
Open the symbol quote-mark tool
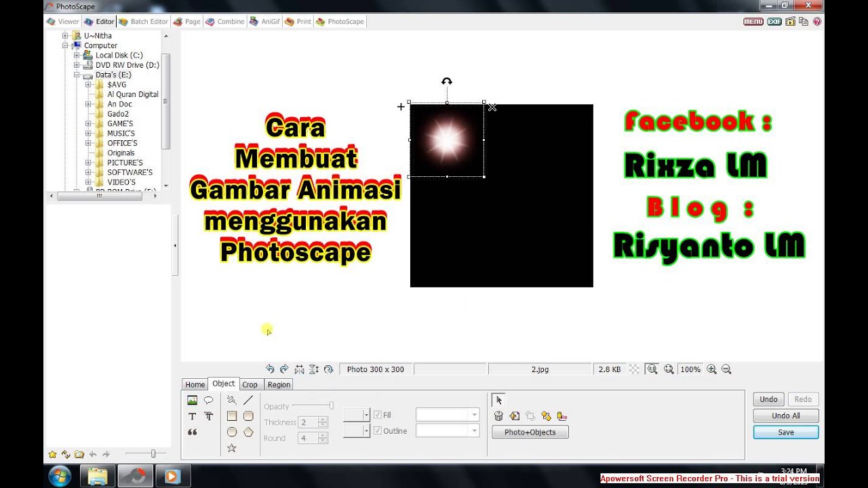click(x=192, y=432)
